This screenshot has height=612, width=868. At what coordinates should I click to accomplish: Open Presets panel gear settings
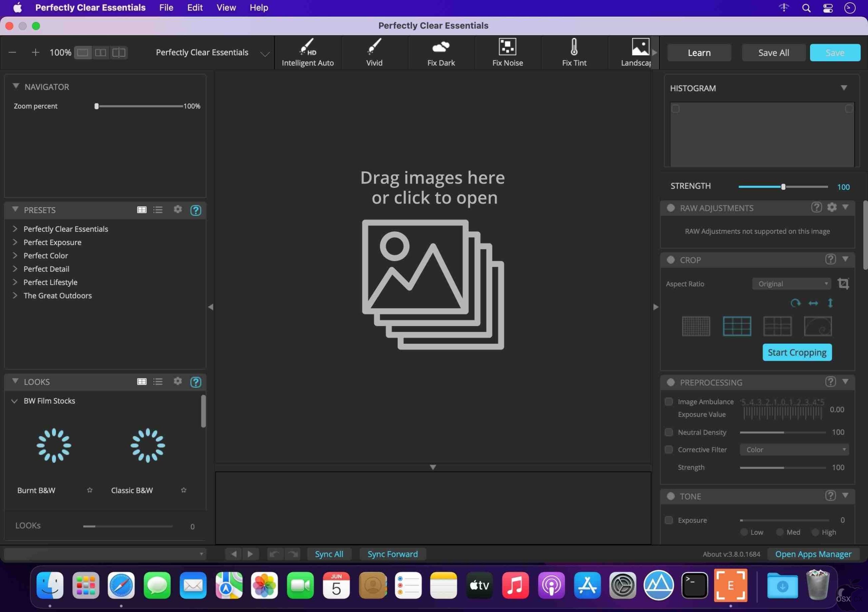pyautogui.click(x=178, y=209)
